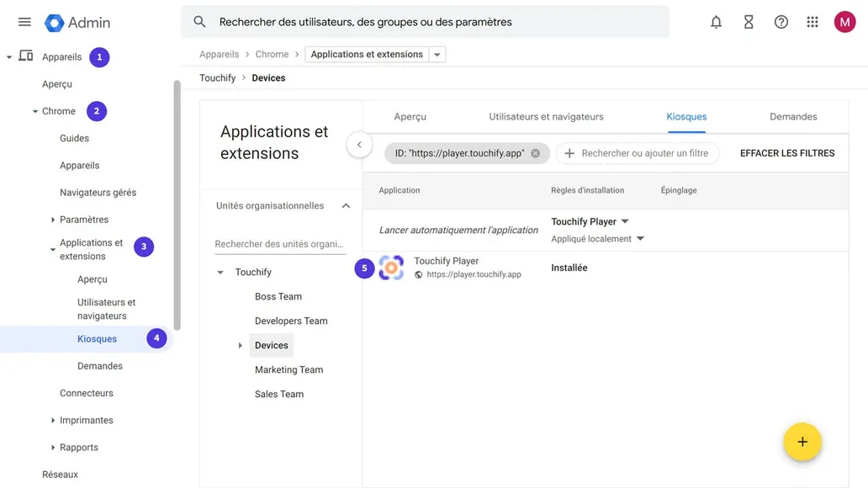This screenshot has width=868, height=488.
Task: Remove the player.touchify.app ID filter chip
Action: point(535,152)
